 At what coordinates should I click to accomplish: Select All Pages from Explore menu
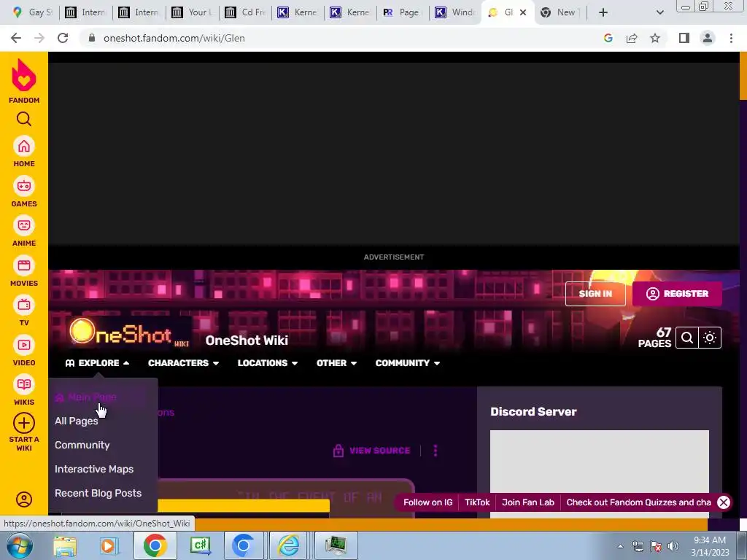[x=76, y=421]
